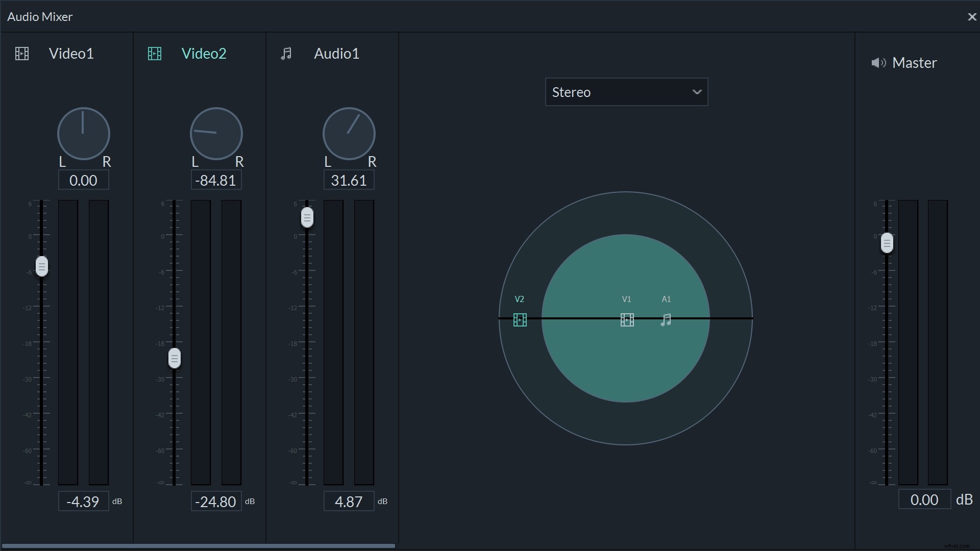Viewport: 980px width, 551px height.
Task: Toggle the Audio1 pan knob
Action: pyautogui.click(x=349, y=133)
